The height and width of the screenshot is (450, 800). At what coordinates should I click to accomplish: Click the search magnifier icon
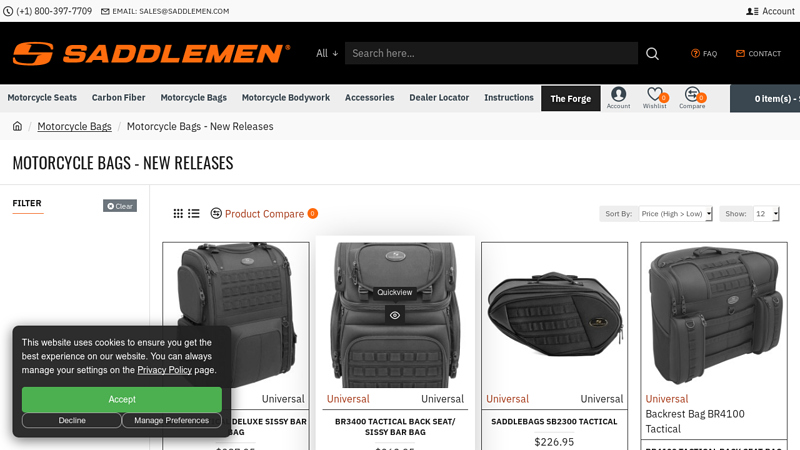[x=652, y=54]
